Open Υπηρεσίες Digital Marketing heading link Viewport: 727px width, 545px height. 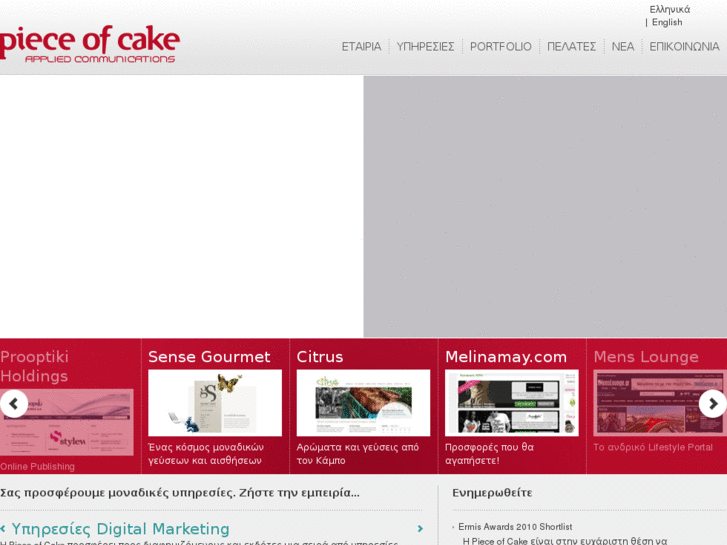pyautogui.click(x=120, y=529)
